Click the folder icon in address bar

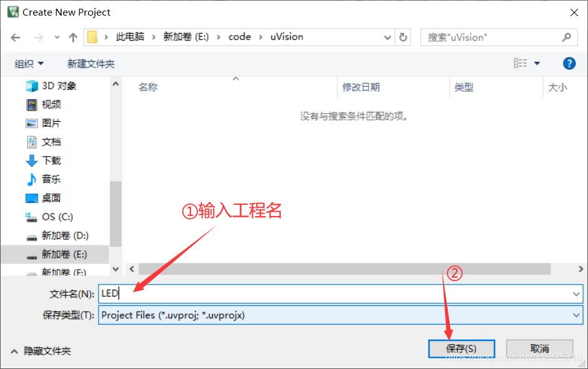92,37
